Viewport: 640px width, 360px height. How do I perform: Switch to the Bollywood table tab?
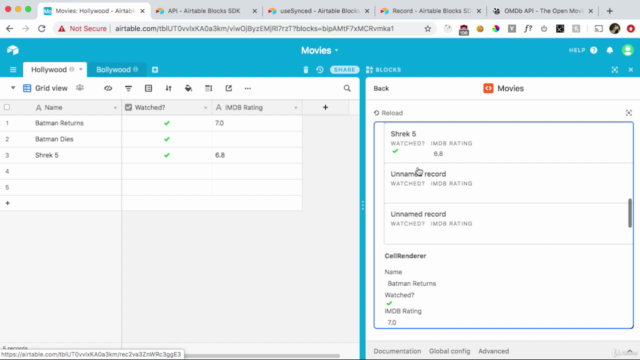[x=117, y=69]
